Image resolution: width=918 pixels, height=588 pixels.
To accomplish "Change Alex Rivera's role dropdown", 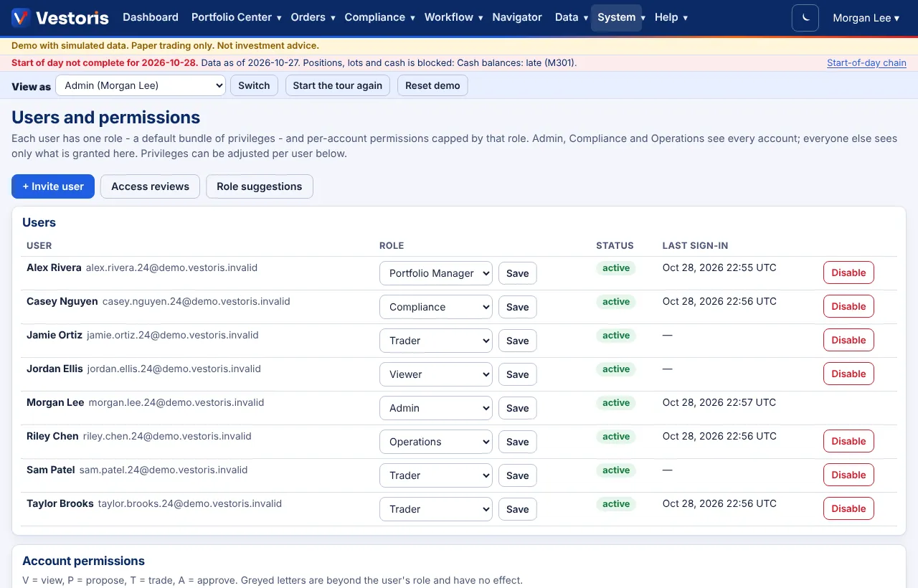I will pos(436,273).
